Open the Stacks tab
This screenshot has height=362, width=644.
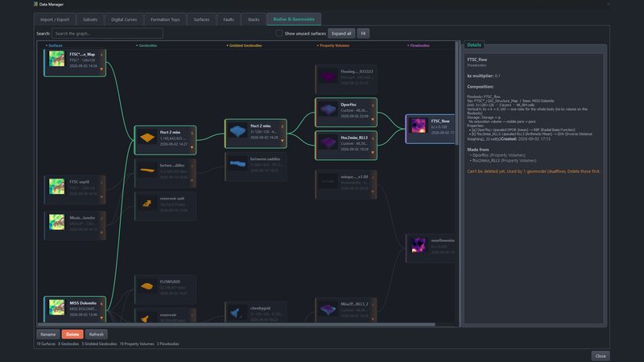coord(254,19)
